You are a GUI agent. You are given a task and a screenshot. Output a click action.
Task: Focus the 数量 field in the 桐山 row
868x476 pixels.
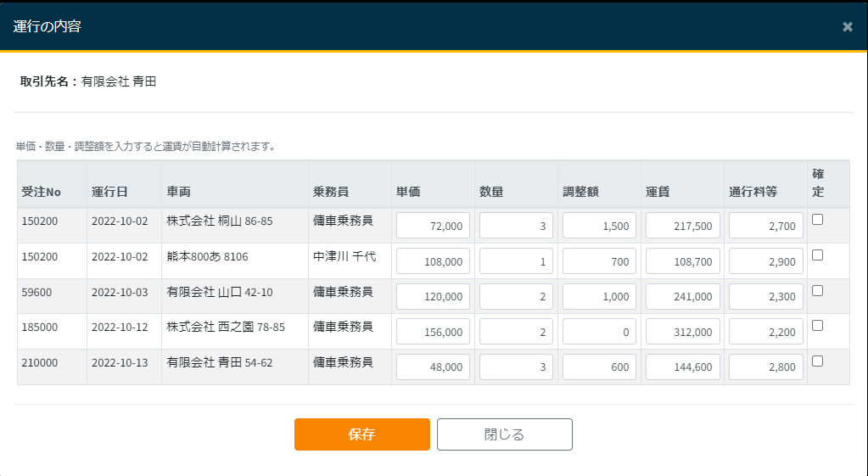[x=516, y=226]
